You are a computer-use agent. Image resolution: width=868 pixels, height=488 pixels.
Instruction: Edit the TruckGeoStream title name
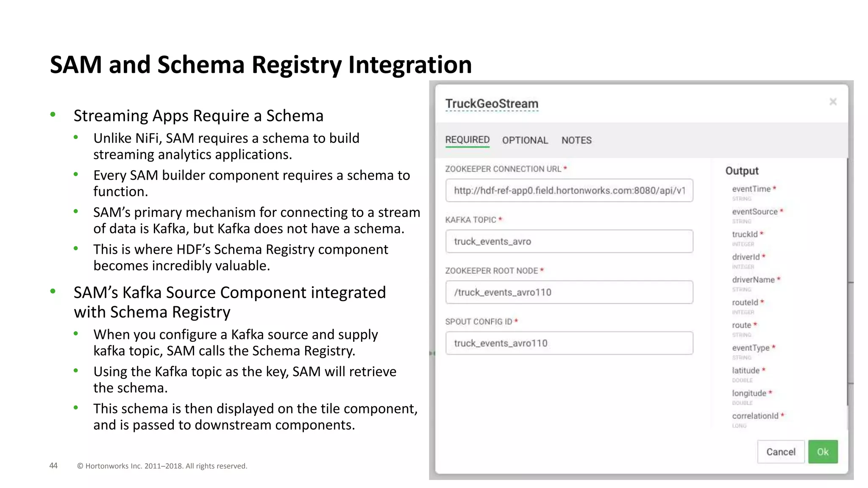coord(492,104)
